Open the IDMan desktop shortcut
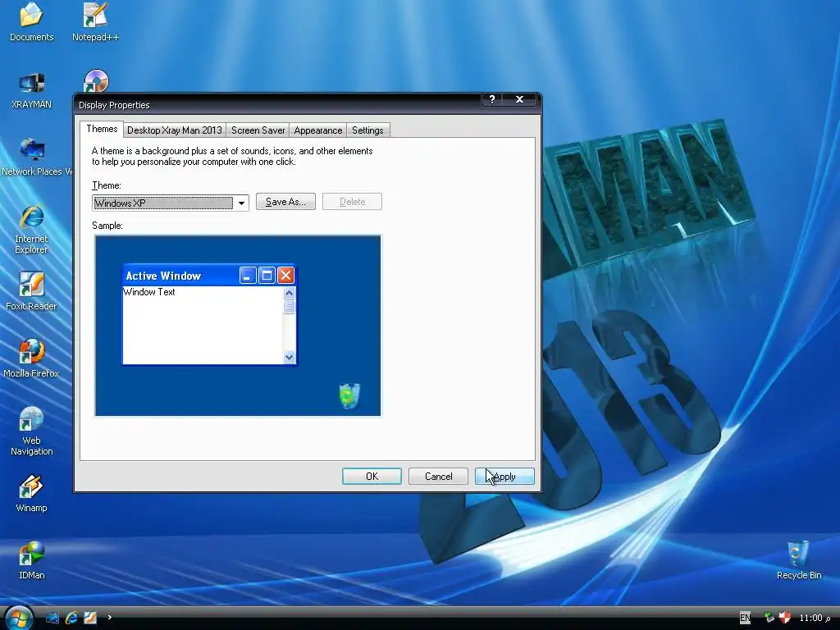The width and height of the screenshot is (840, 630). click(x=32, y=560)
